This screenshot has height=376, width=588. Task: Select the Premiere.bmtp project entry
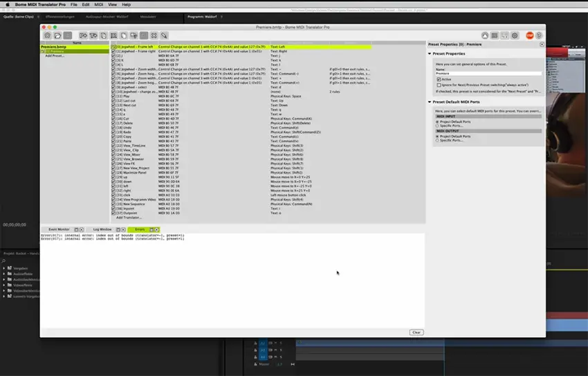(75, 47)
